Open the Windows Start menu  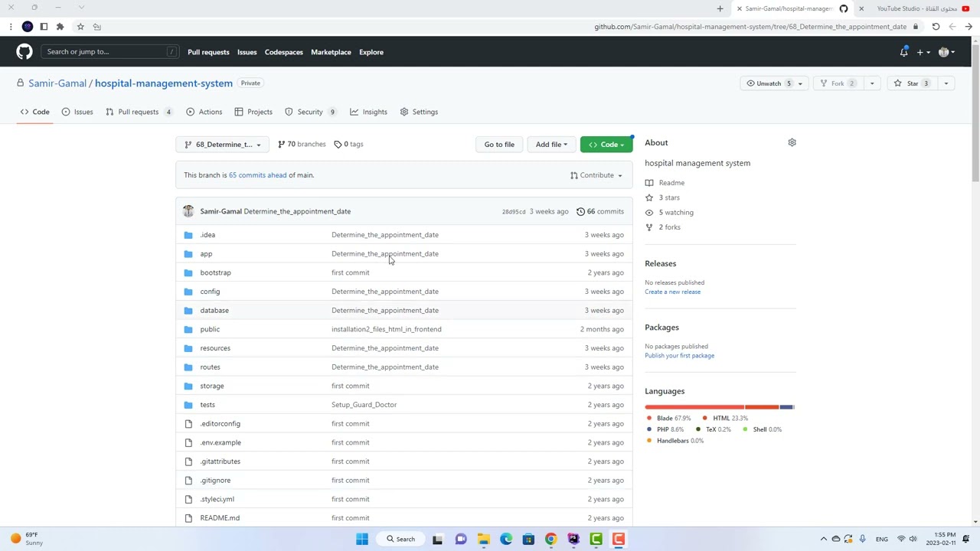tap(362, 540)
